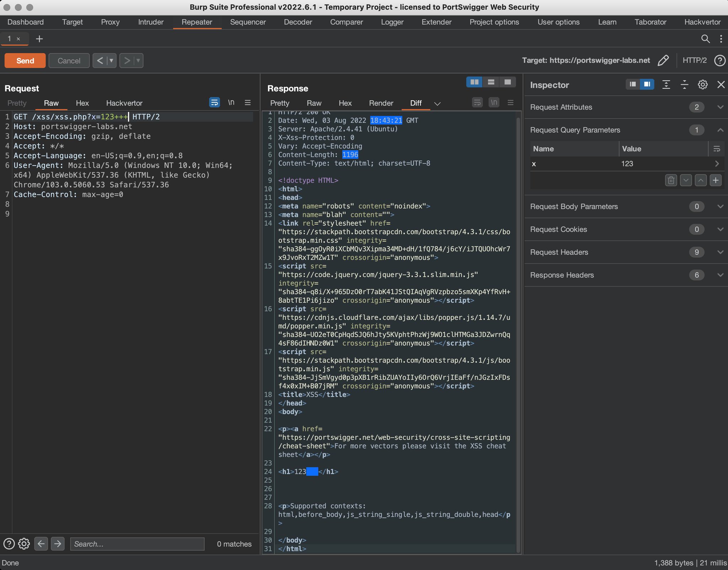The width and height of the screenshot is (728, 570).
Task: Open Repeater search magnifier icon
Action: pyautogui.click(x=705, y=39)
